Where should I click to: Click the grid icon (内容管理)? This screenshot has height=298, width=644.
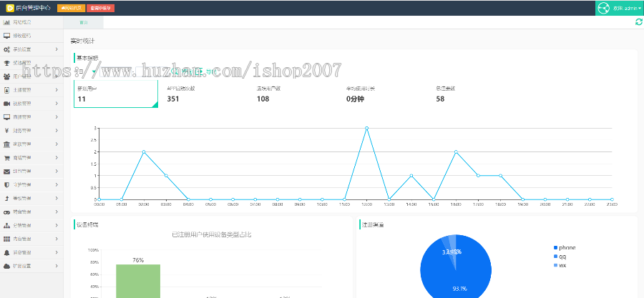(x=6, y=239)
